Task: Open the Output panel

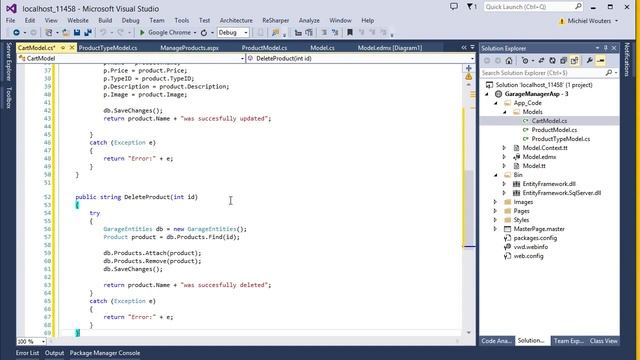Action: [54, 353]
